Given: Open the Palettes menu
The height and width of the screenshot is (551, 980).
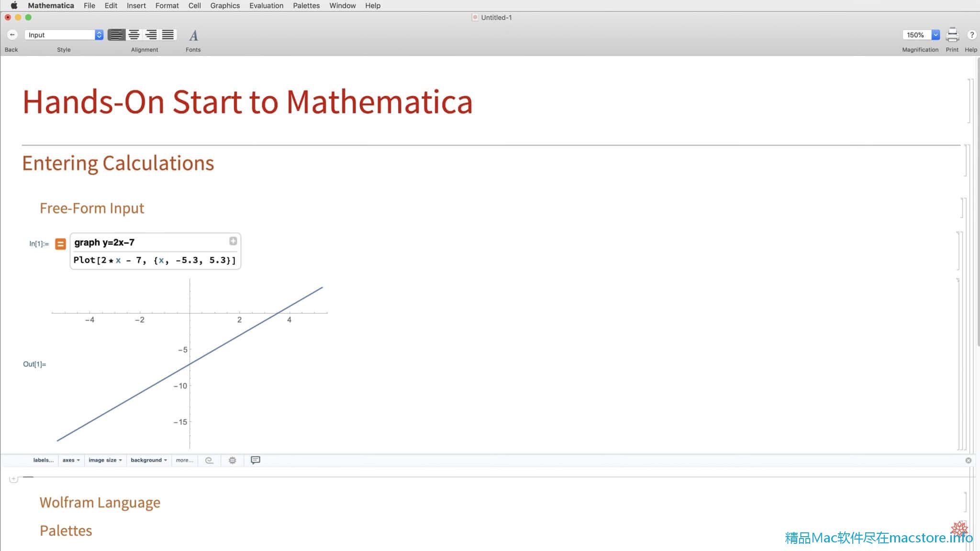Looking at the screenshot, I should [306, 6].
